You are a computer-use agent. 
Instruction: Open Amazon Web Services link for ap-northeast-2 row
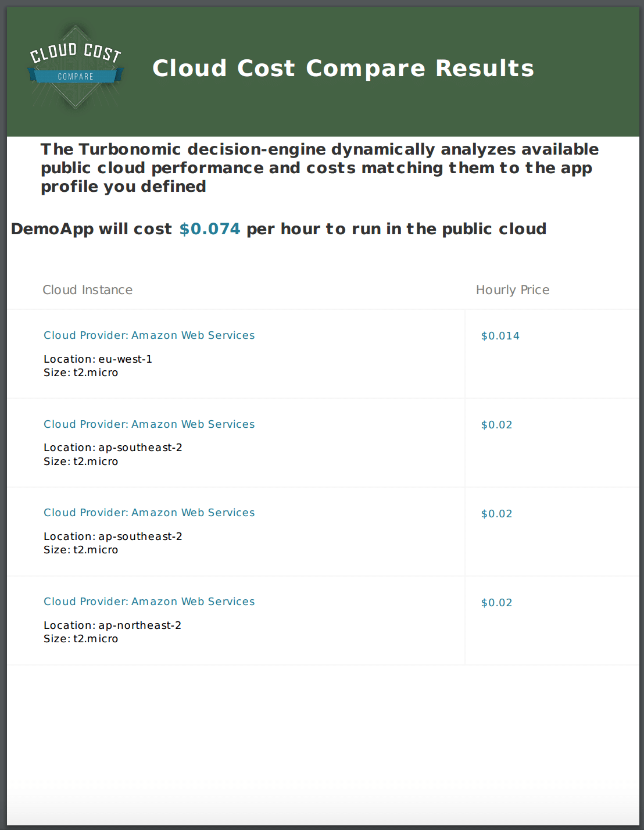(x=149, y=602)
